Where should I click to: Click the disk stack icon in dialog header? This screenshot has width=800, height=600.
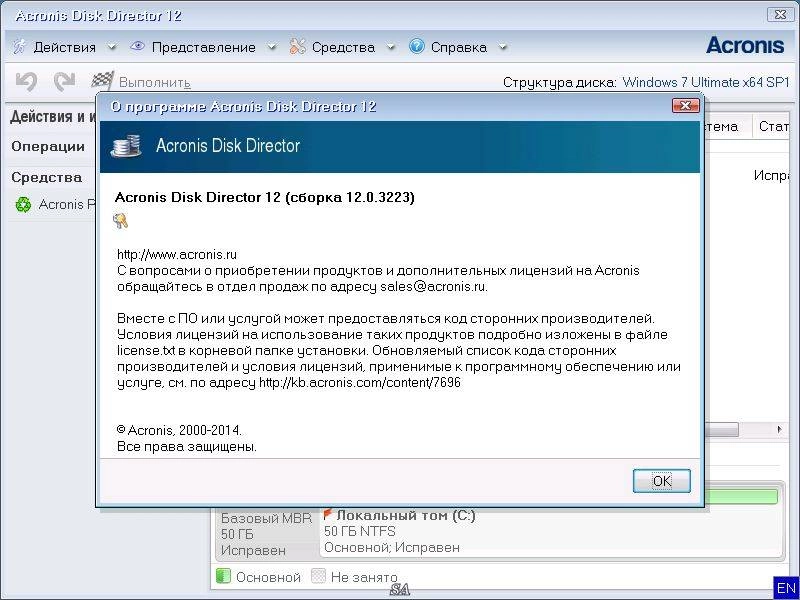coord(126,146)
